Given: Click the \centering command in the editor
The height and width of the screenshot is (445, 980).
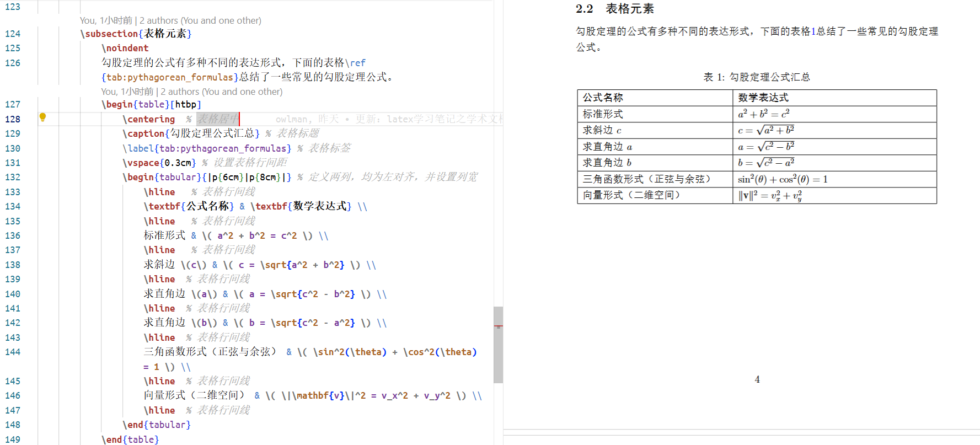Looking at the screenshot, I should click(x=148, y=119).
